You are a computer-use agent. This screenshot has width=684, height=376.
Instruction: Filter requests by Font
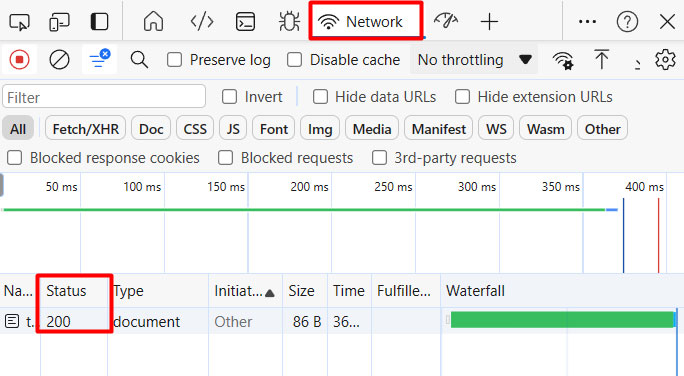[x=274, y=129]
